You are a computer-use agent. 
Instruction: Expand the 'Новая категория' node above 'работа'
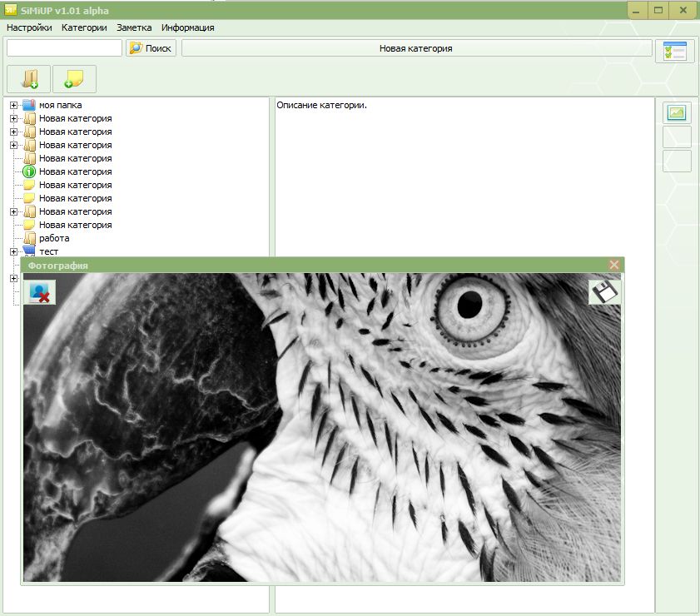13,211
